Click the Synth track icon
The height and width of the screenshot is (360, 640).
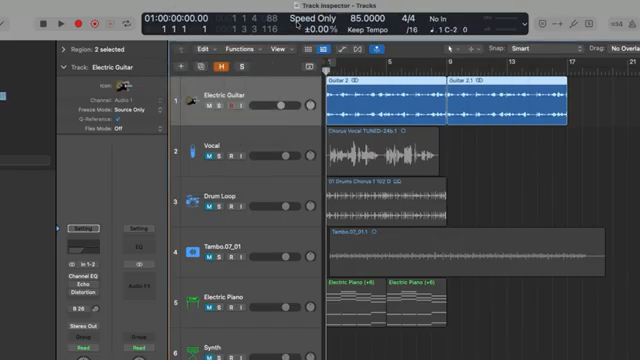point(192,352)
